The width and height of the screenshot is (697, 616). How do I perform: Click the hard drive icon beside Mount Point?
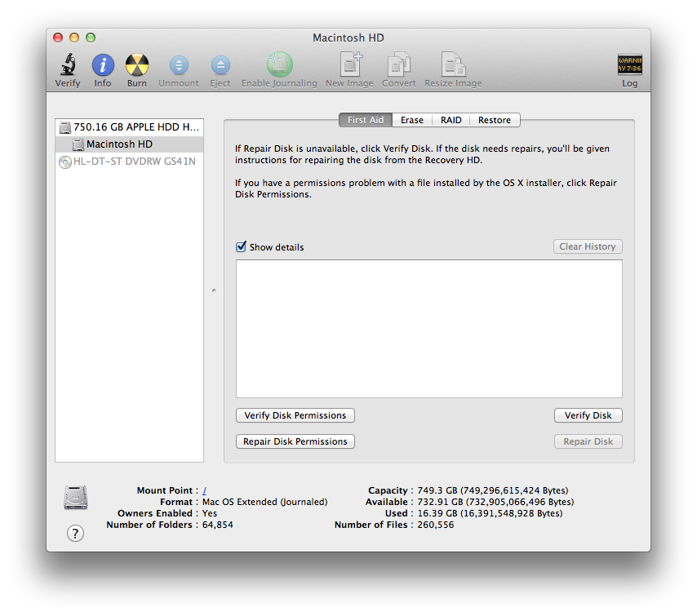point(76,498)
